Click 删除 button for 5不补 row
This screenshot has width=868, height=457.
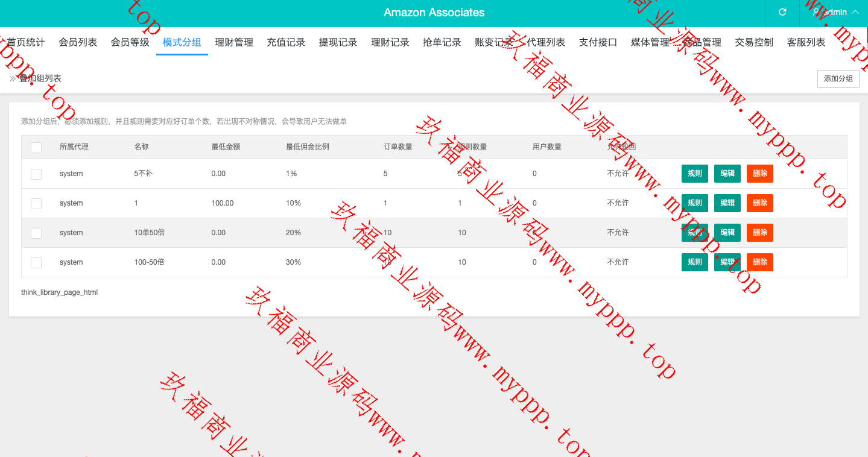pyautogui.click(x=760, y=174)
